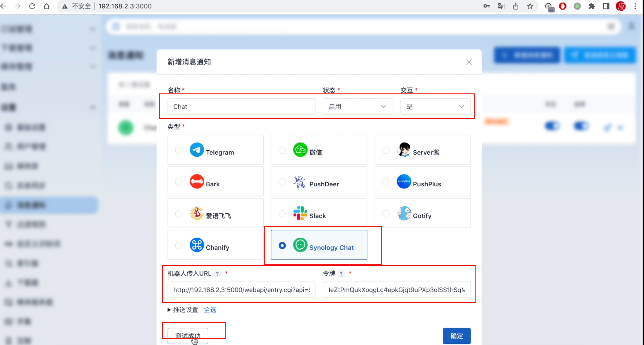Open the 状态 (启用) dropdown
Image resolution: width=644 pixels, height=345 pixels.
click(x=358, y=106)
